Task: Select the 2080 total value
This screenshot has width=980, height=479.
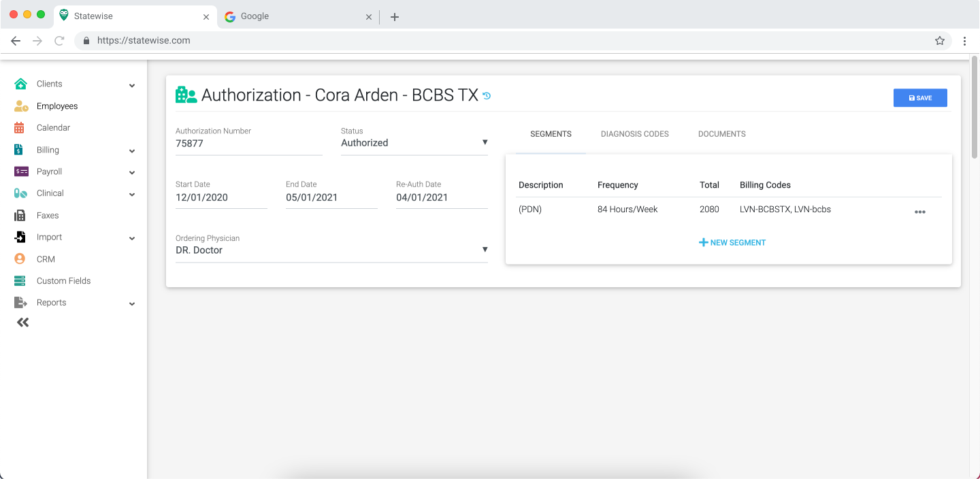Action: coord(709,210)
